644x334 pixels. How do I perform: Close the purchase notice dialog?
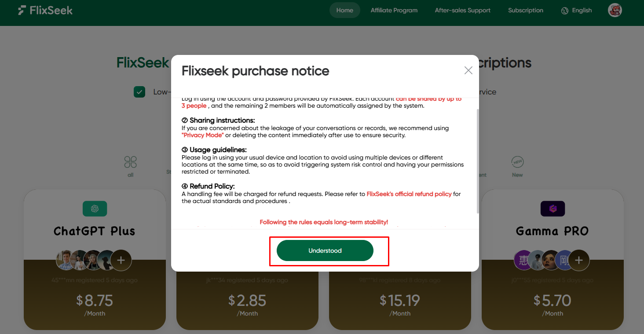[468, 70]
